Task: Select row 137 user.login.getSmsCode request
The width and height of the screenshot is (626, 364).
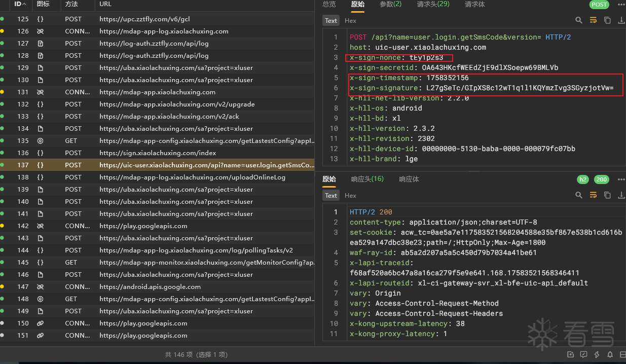Action: click(157, 165)
